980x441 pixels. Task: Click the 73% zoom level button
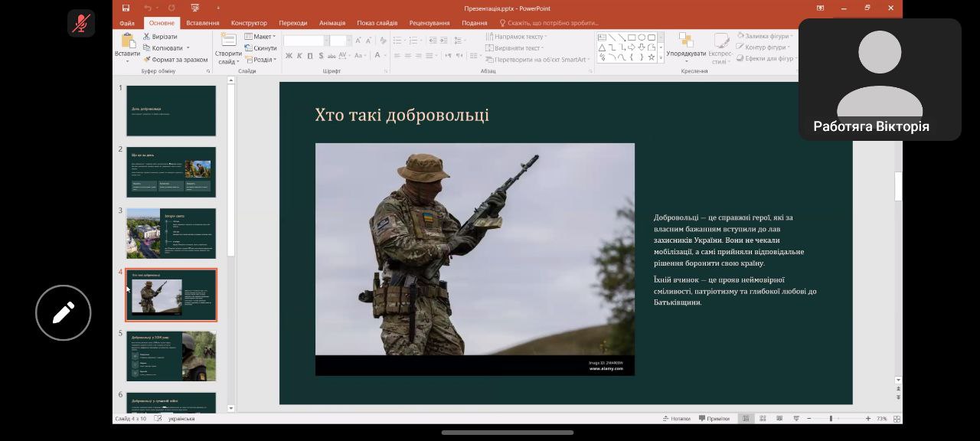point(881,419)
